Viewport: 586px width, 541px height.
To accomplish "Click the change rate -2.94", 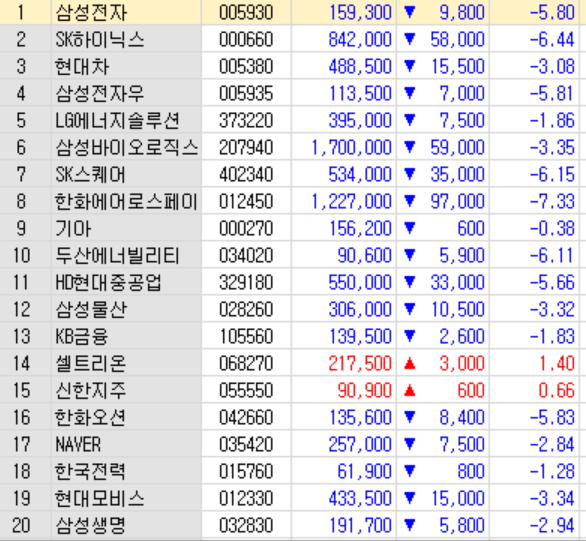I will 552,525.
